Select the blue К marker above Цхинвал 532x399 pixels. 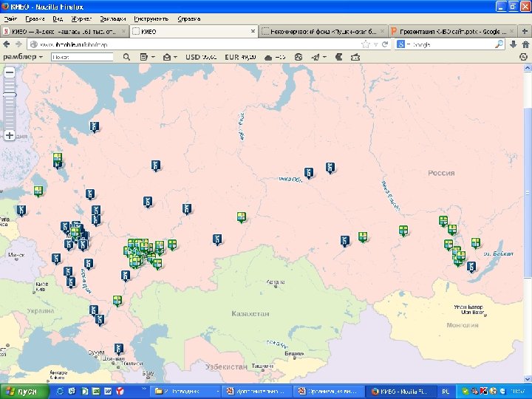[x=118, y=349]
